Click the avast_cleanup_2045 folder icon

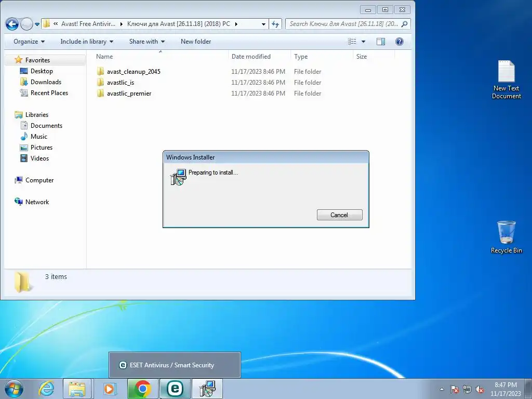click(100, 71)
